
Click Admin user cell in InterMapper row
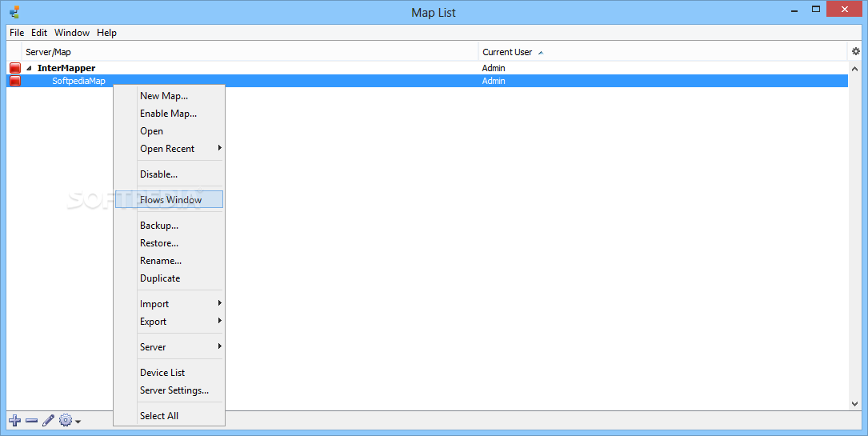[x=494, y=68]
